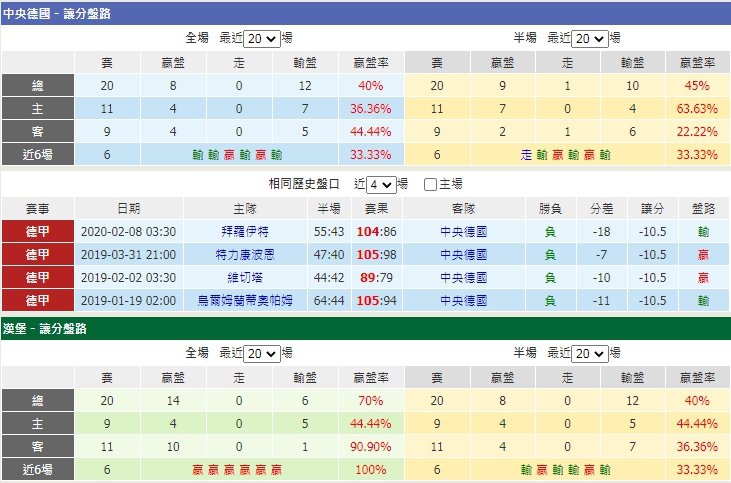Click the 分差 value -18
This screenshot has width=731, height=483.
601,232
